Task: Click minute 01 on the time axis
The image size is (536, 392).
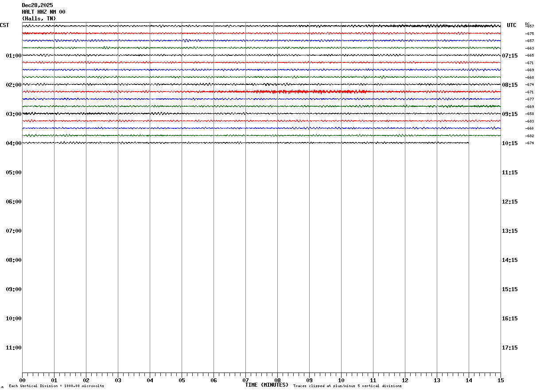Action: (54, 380)
